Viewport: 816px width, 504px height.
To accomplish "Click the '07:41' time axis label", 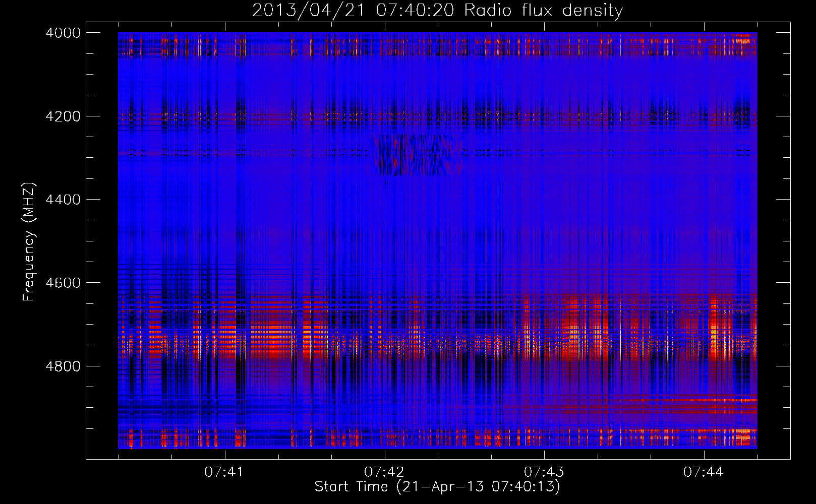I will coord(224,472).
